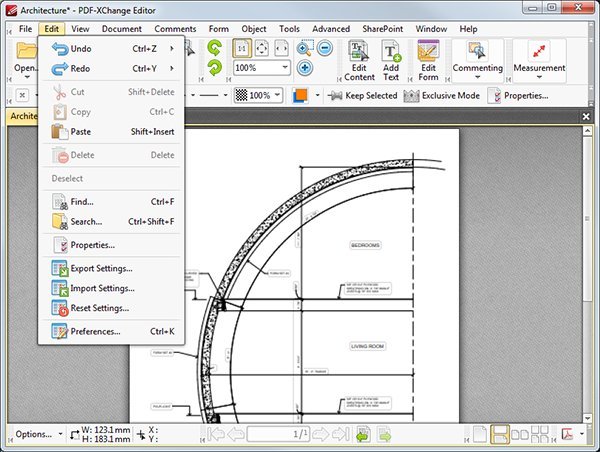Click previous page arrow button

(x=236, y=434)
